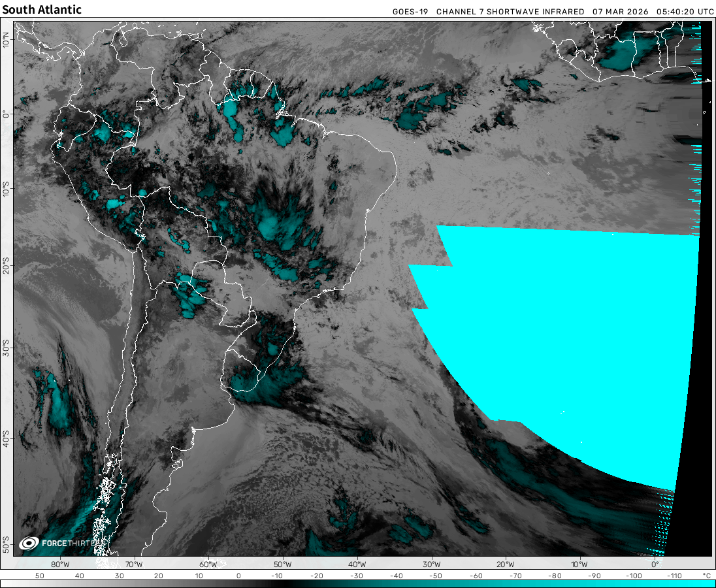716x588 pixels.
Task: Click the °C unit label on scale
Action: (706, 576)
